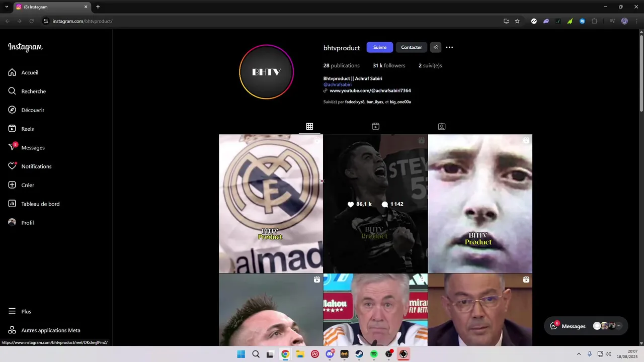Open File Explorer from taskbar
Screen dimensions: 644x362
pos(300,354)
